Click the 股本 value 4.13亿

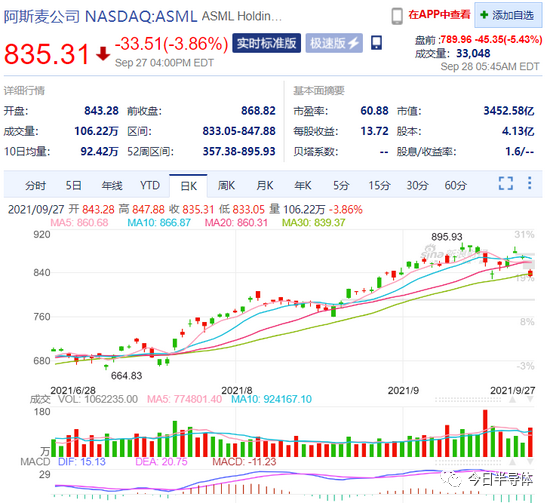click(518, 131)
